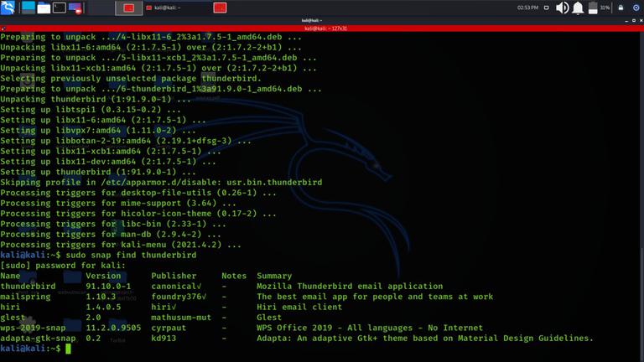Click publisher 'cyrpaut' in the table
This screenshot has height=362, width=644.
(169, 328)
